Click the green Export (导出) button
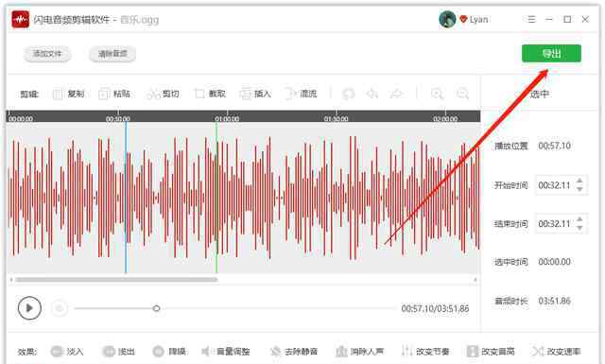605x364 pixels. [551, 53]
